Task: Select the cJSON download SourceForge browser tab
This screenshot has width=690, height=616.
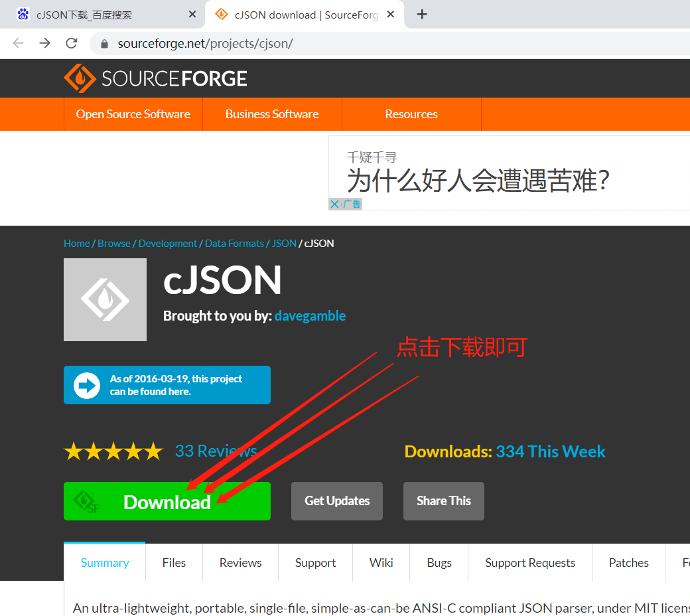Action: [304, 15]
